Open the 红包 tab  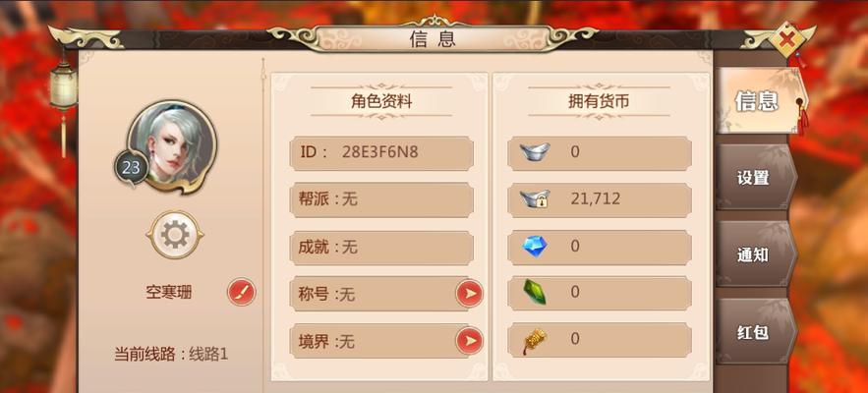755,332
